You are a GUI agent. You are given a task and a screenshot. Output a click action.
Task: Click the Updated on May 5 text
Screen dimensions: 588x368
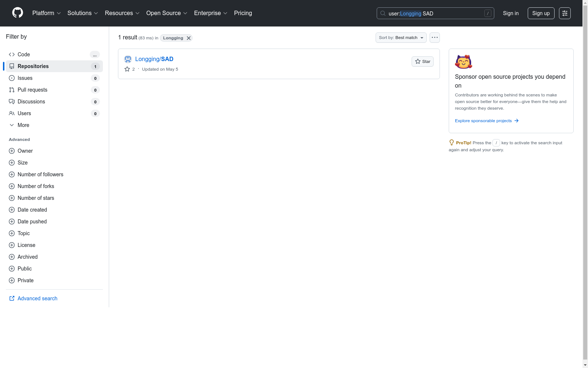pos(160,69)
